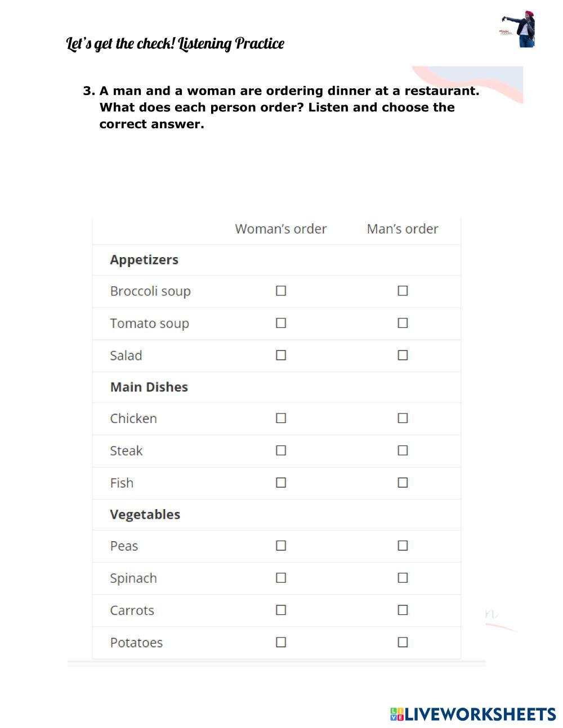The image size is (563, 728).
Task: Click the Liveworksheets logo
Action: click(473, 714)
